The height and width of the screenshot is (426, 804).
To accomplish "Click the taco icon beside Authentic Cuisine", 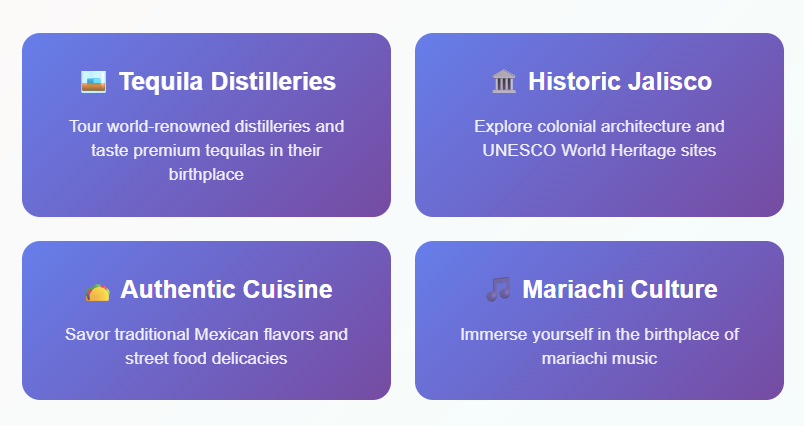I will 97,292.
